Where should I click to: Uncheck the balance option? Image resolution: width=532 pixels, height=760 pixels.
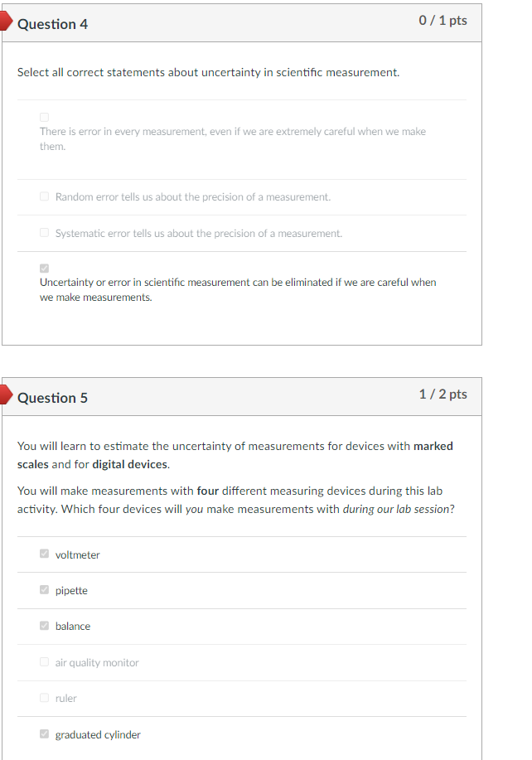tap(44, 625)
